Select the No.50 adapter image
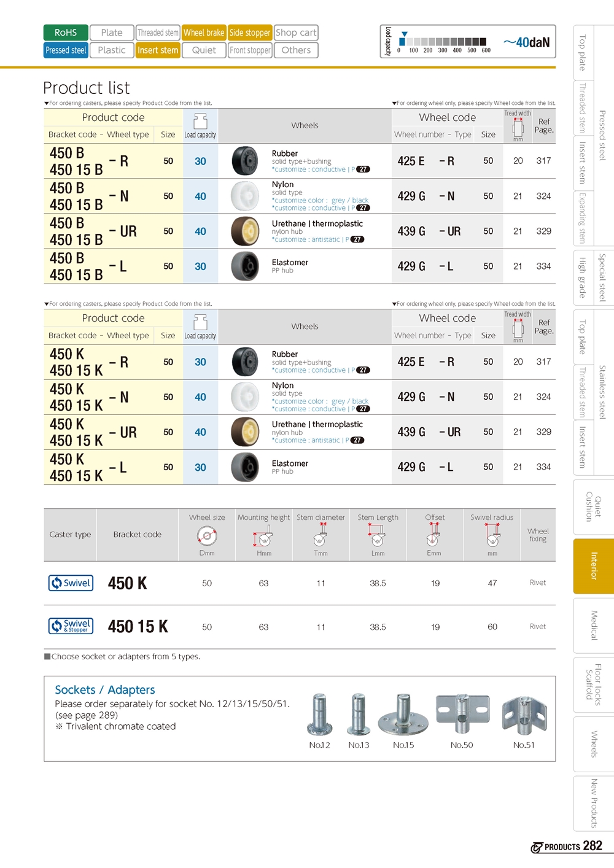This screenshot has width=614, height=868. click(x=462, y=714)
